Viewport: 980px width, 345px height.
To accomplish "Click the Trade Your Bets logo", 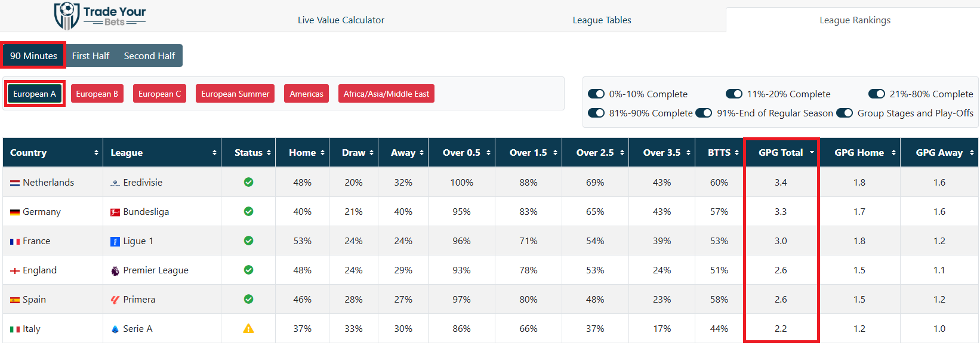I will click(100, 16).
